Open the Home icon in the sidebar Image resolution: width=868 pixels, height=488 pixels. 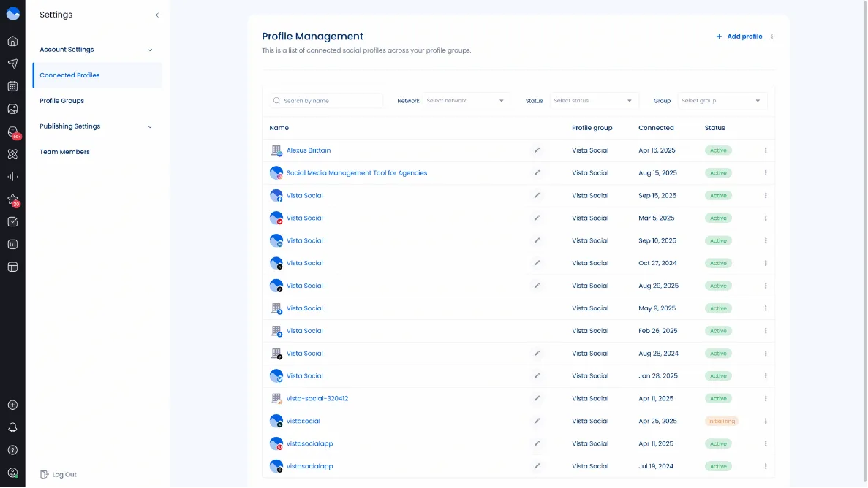[12, 41]
